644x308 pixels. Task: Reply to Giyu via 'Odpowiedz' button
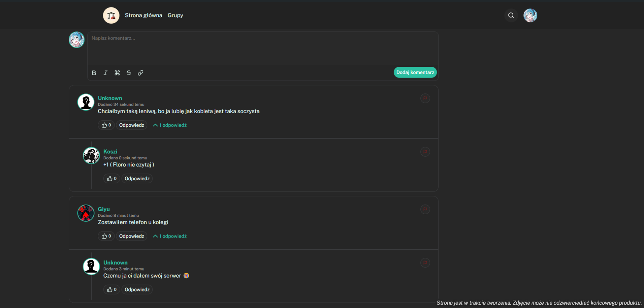131,236
